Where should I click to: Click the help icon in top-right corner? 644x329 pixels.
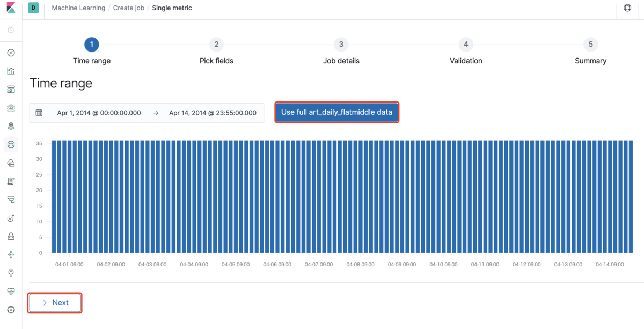click(627, 9)
